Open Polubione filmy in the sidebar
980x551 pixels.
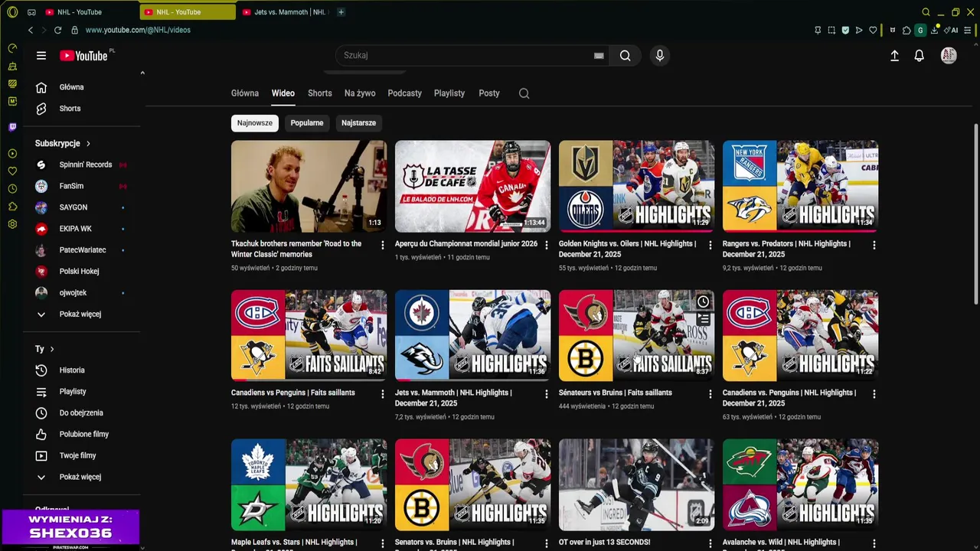coord(86,434)
